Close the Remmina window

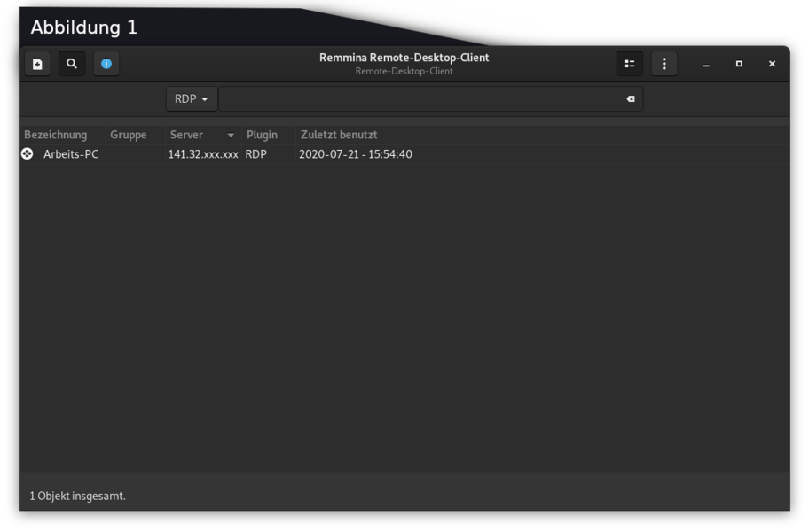pos(772,64)
